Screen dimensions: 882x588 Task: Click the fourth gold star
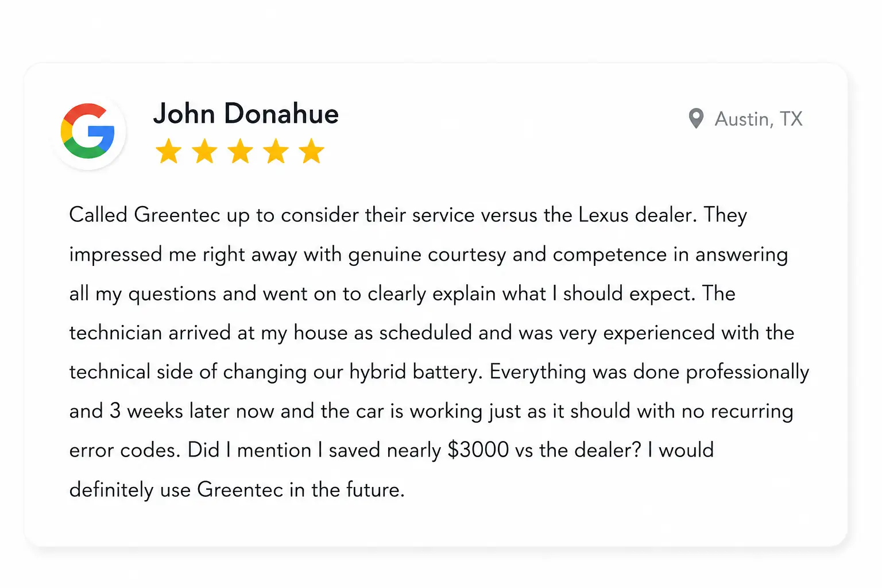(x=276, y=151)
